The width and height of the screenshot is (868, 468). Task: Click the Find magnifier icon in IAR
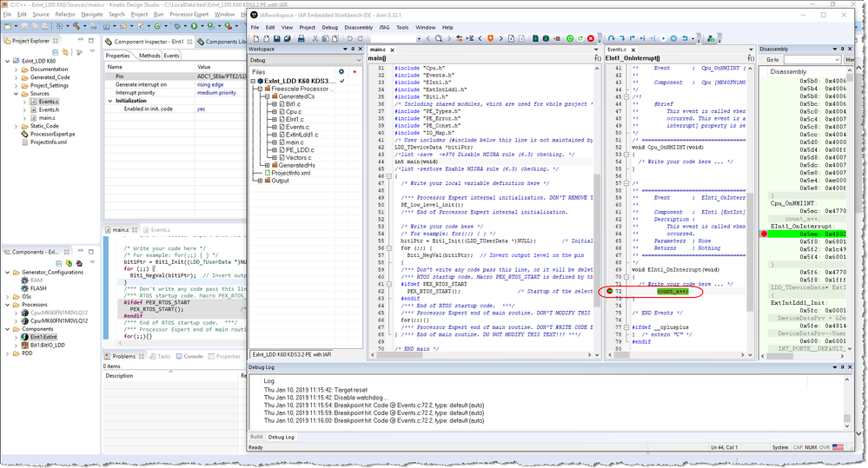click(x=439, y=39)
